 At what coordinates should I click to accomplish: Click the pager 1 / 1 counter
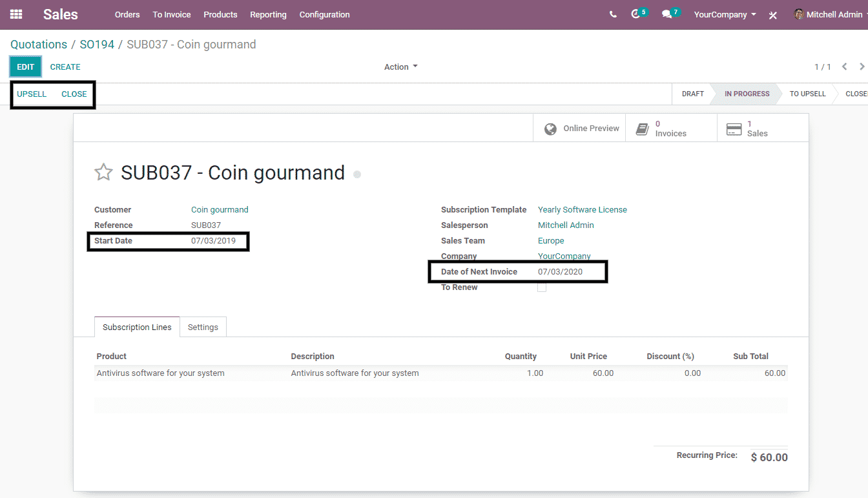click(x=823, y=67)
